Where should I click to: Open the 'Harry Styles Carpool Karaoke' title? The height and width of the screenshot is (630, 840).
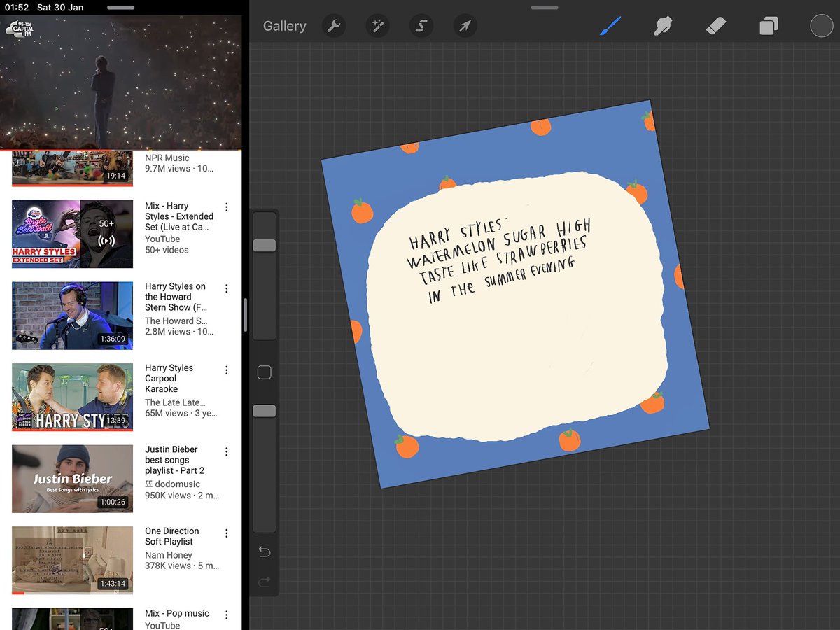169,378
